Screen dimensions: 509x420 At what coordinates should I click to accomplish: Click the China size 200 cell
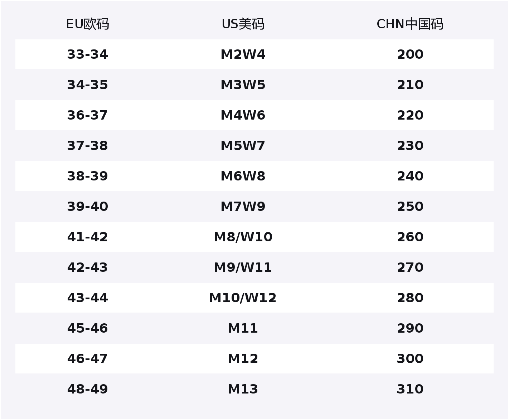(x=410, y=54)
